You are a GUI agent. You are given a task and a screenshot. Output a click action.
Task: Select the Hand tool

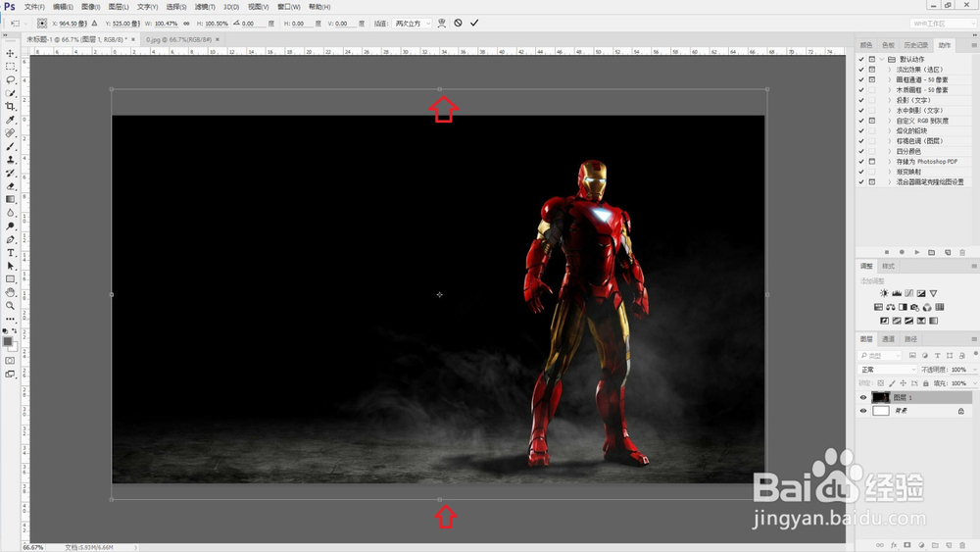pos(10,292)
